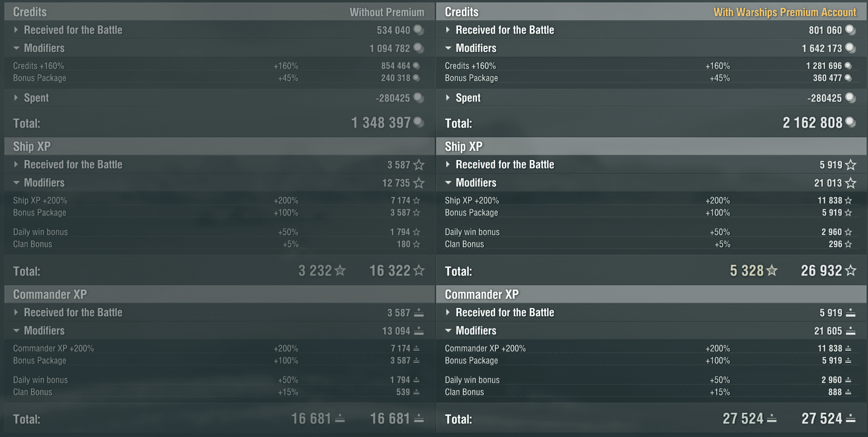Screen dimensions: 868x437
Task: Click the premium Commander XP section header
Action: click(482, 294)
